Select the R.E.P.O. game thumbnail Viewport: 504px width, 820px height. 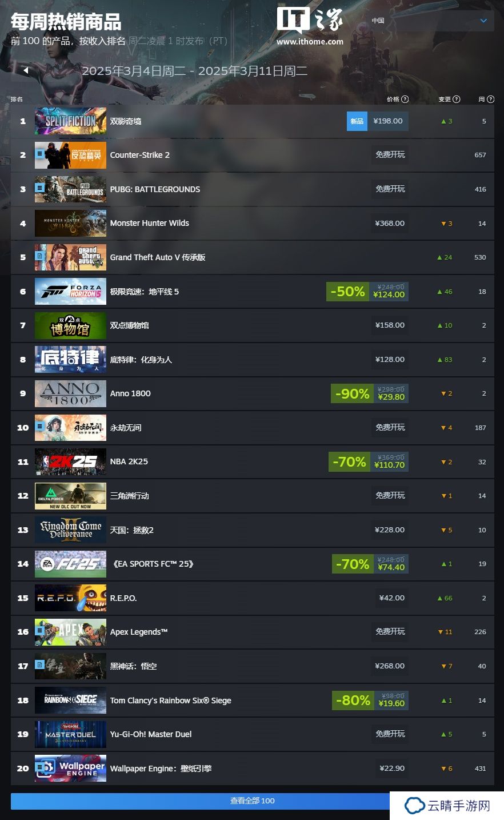coord(70,598)
